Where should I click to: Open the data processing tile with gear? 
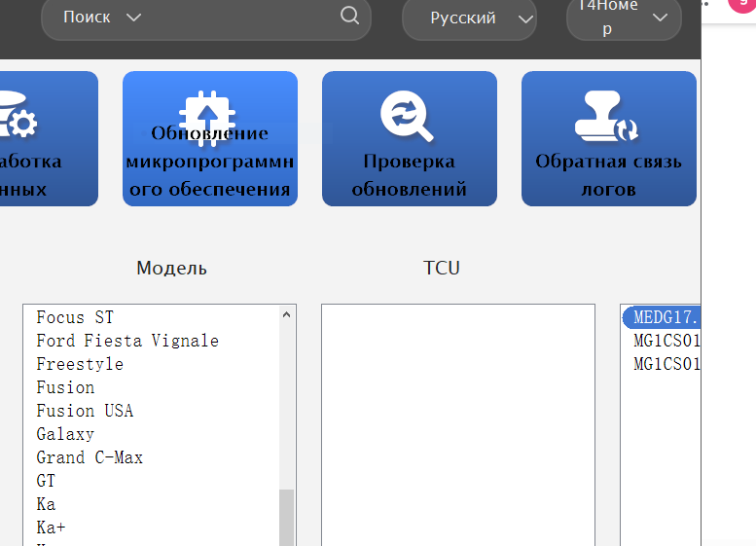click(x=49, y=138)
